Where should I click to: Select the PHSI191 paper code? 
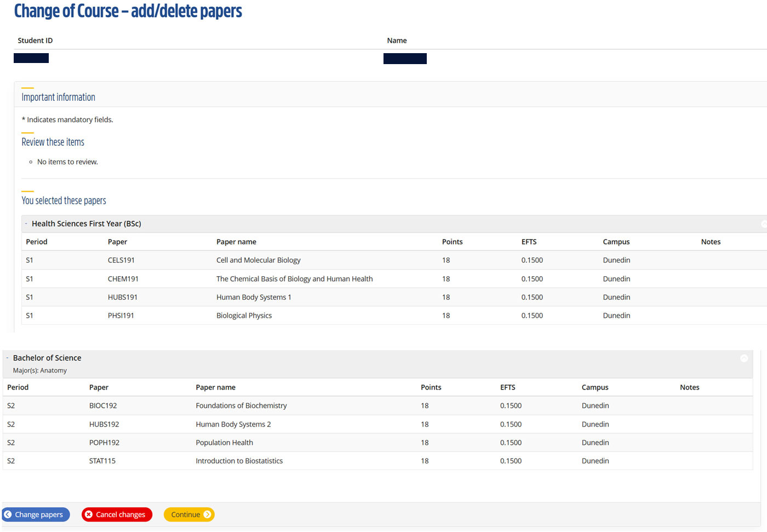121,316
